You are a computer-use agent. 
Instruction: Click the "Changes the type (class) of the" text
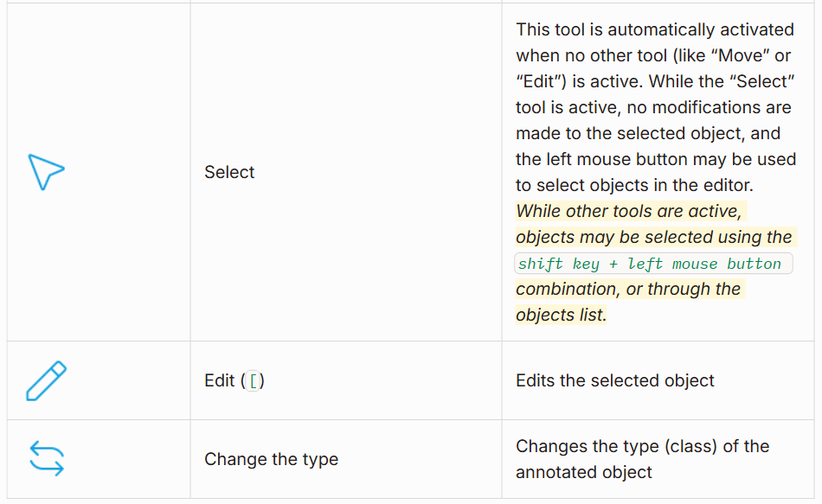click(642, 446)
